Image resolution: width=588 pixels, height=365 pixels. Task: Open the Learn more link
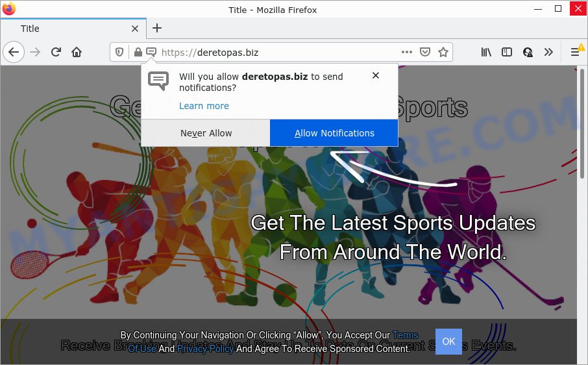tap(204, 106)
